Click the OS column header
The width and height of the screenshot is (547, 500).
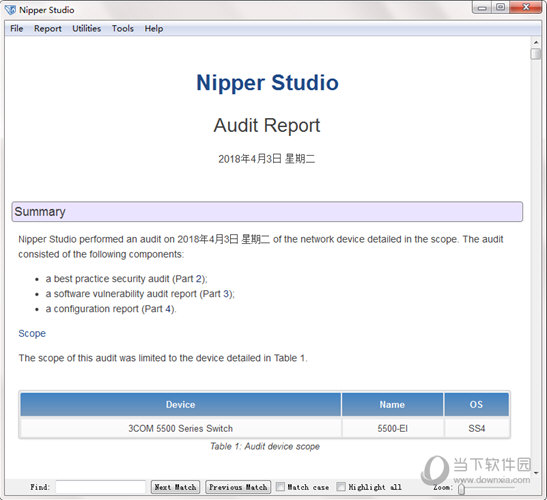476,404
